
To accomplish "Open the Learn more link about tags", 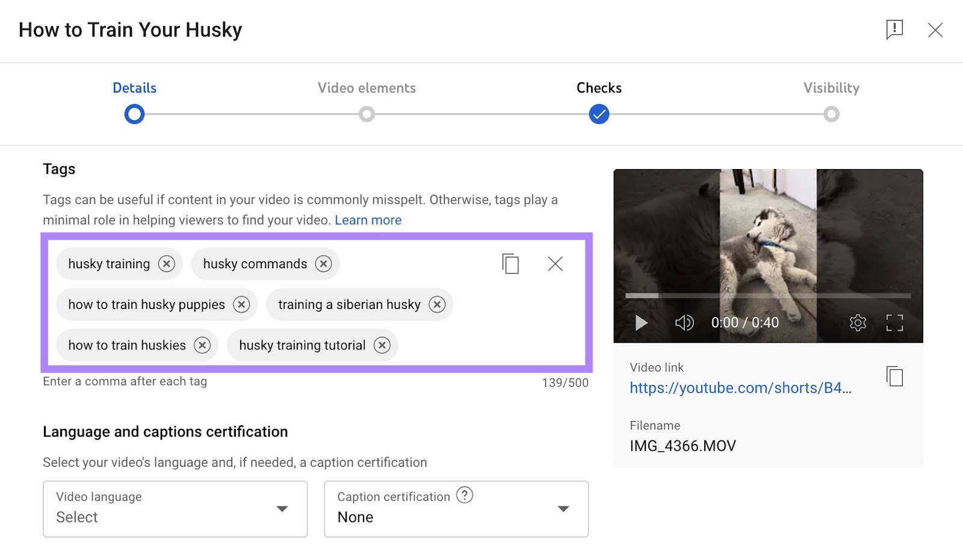I will (x=368, y=220).
